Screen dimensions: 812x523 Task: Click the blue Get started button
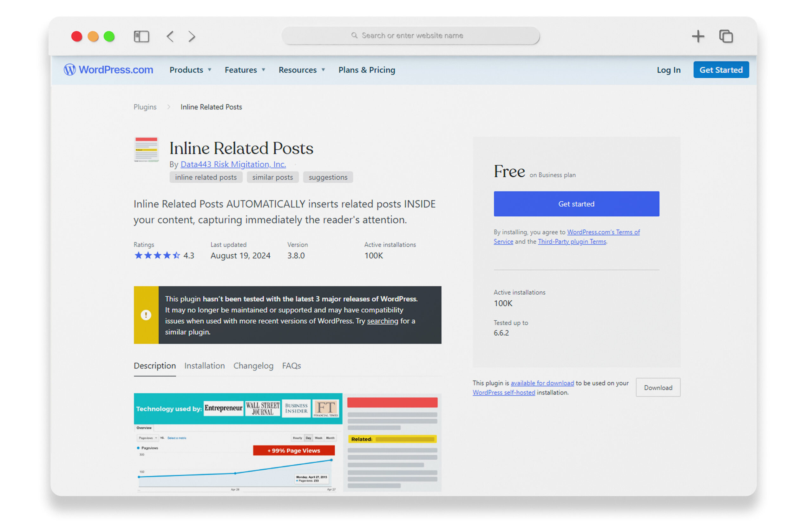click(x=576, y=204)
